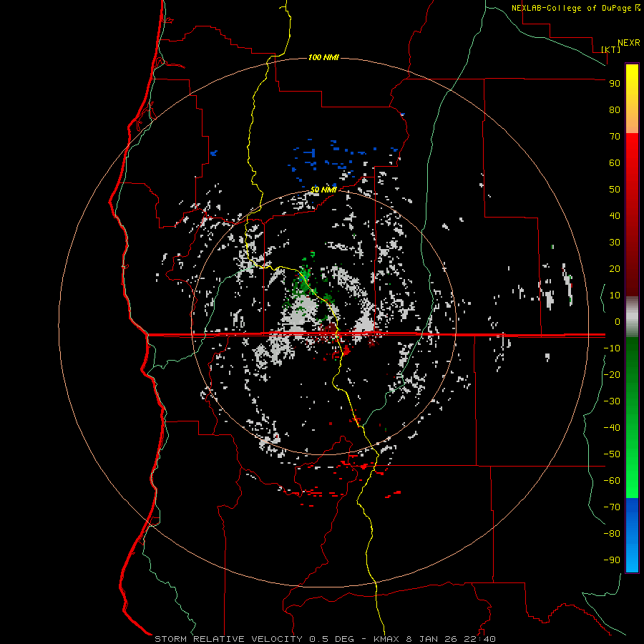The width and height of the screenshot is (644, 644).
Task: Click the minus 30 scale value
Action: click(x=612, y=401)
